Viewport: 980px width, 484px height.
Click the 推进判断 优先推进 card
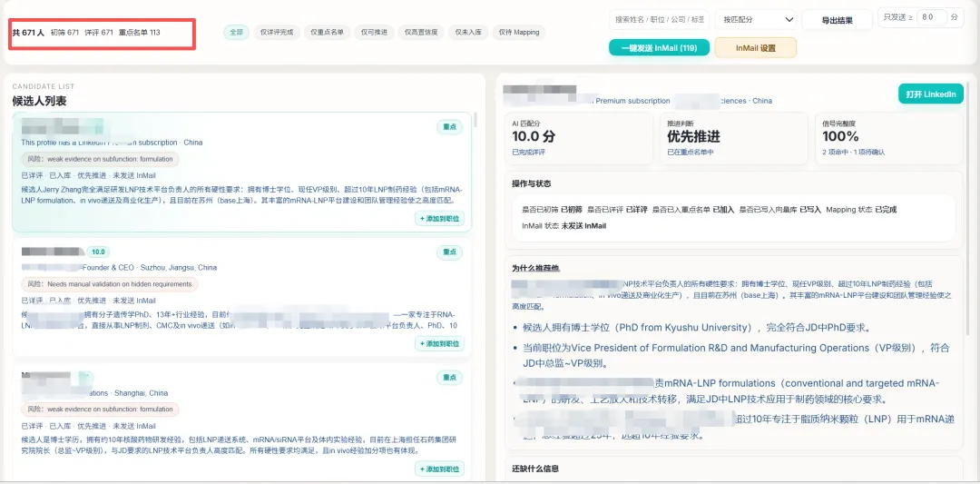click(x=734, y=138)
